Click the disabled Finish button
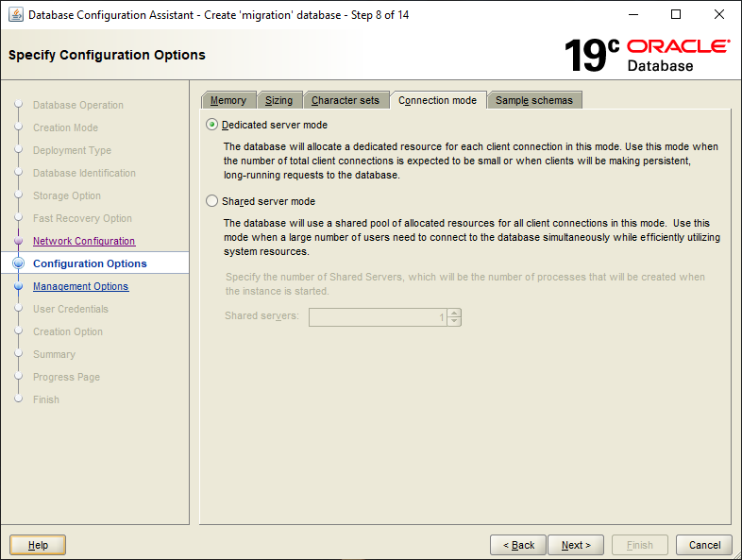742x560 pixels. click(640, 545)
